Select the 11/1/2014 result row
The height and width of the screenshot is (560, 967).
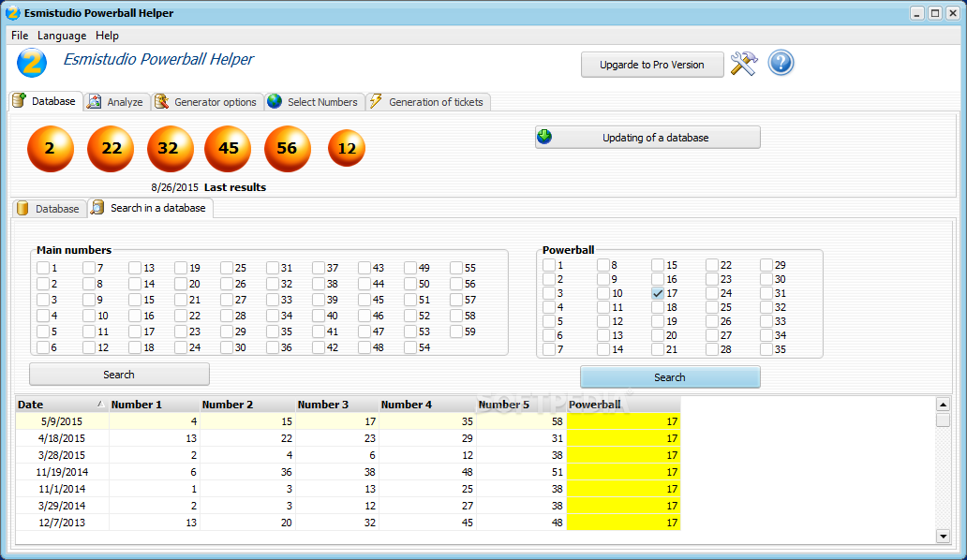point(348,489)
